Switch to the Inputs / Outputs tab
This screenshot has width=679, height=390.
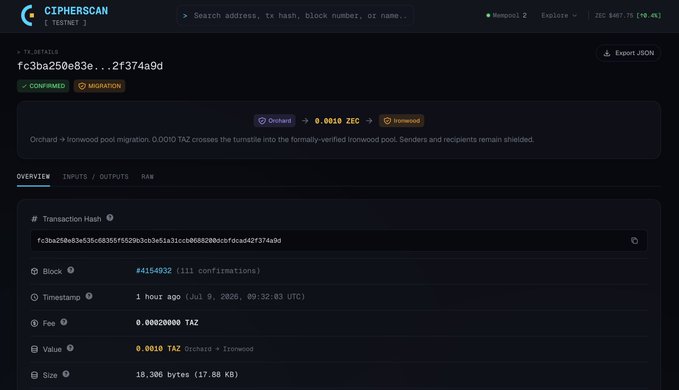click(96, 177)
